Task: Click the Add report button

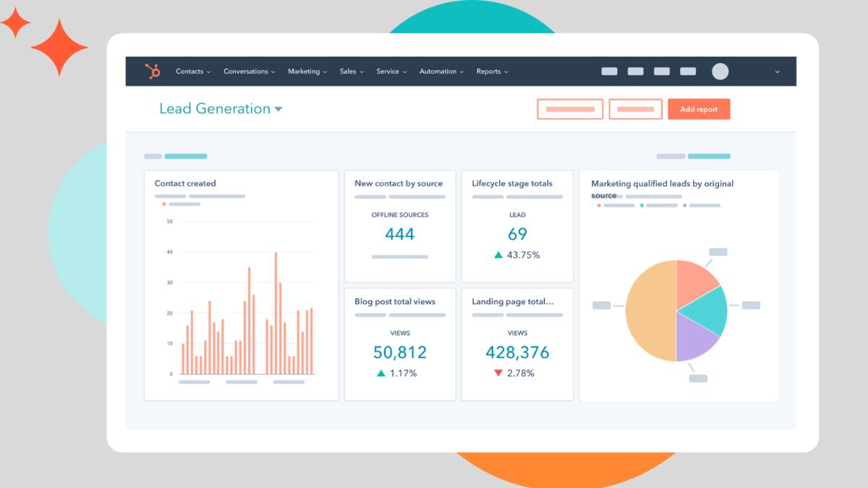Action: [699, 109]
